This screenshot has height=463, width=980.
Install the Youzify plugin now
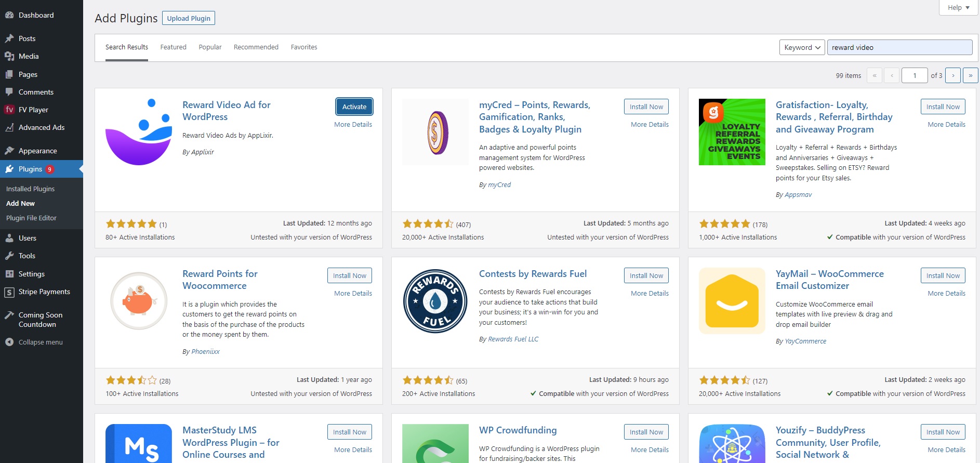click(943, 432)
